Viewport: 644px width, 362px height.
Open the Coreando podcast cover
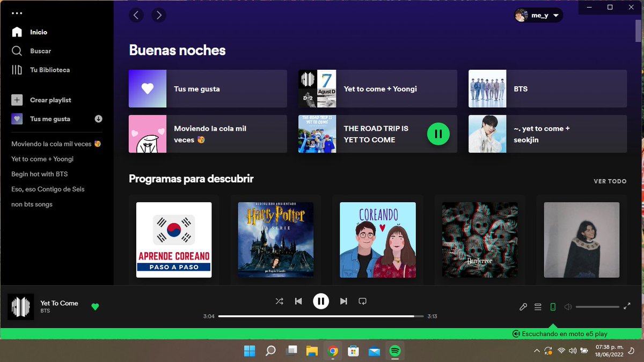[x=378, y=240]
